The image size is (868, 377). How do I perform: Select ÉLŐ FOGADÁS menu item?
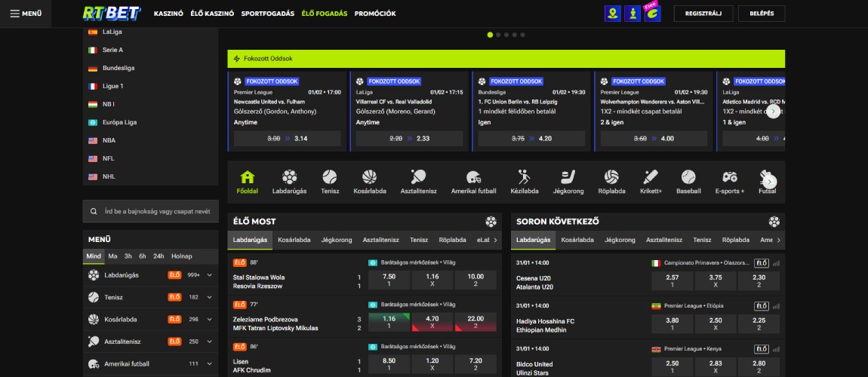tap(325, 14)
